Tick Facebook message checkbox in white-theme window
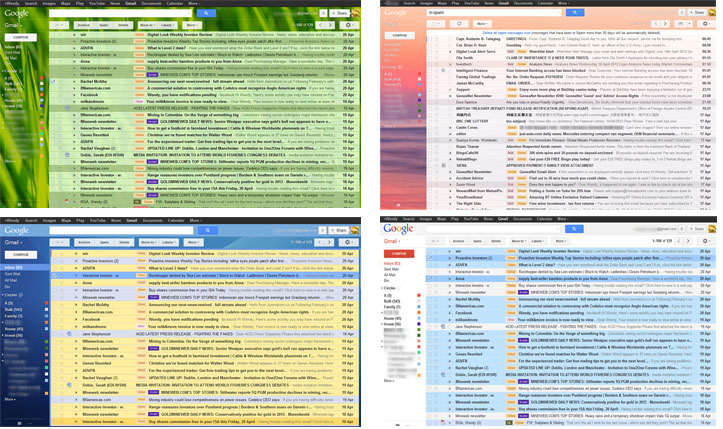Viewport: 723px width, 429px height. pos(430,313)
